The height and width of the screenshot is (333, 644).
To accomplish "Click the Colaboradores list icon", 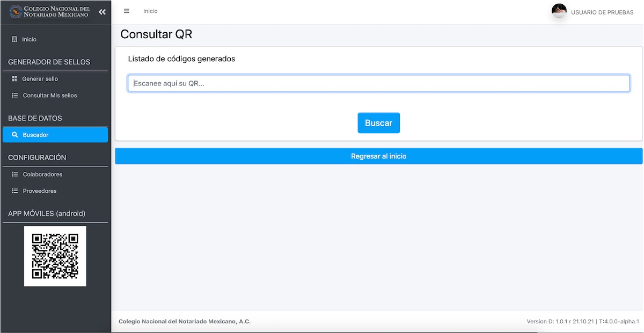I will (15, 175).
